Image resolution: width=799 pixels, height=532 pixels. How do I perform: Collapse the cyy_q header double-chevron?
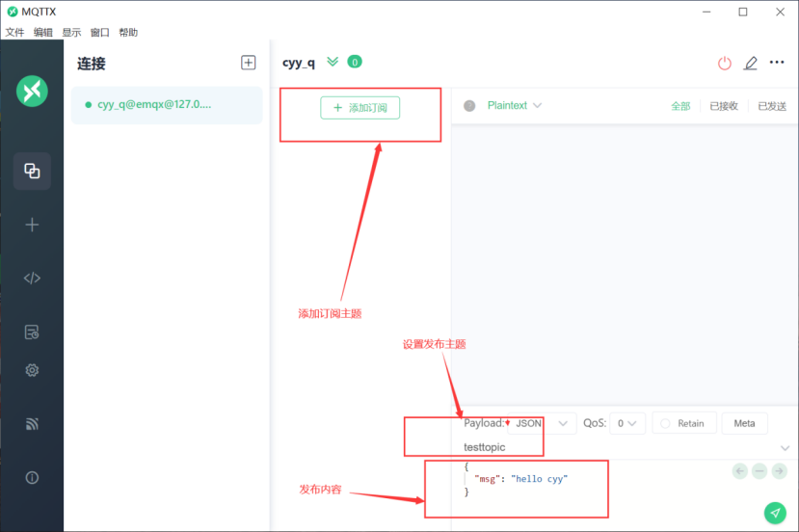pos(333,62)
